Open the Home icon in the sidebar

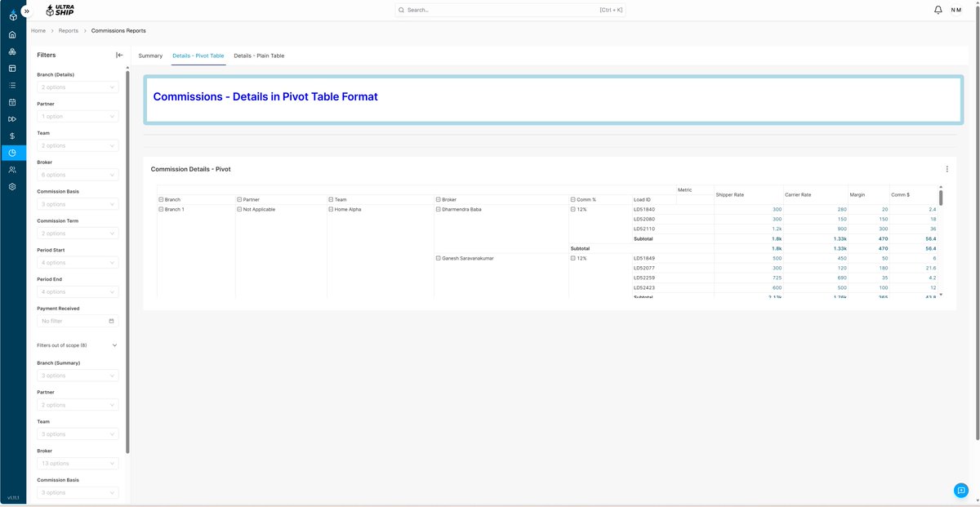[12, 34]
